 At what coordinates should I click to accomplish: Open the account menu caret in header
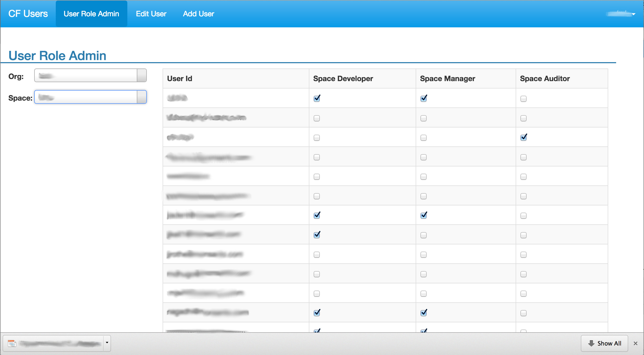click(x=633, y=14)
